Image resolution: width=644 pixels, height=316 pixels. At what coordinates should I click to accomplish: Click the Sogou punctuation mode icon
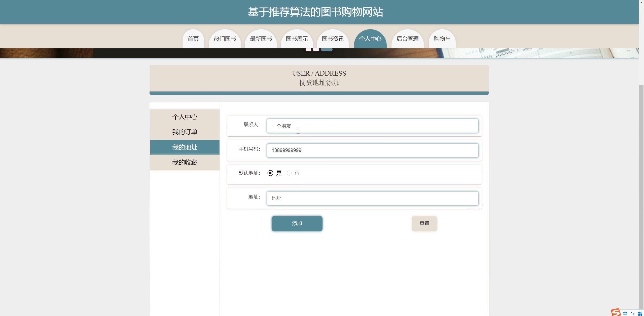tap(633, 313)
